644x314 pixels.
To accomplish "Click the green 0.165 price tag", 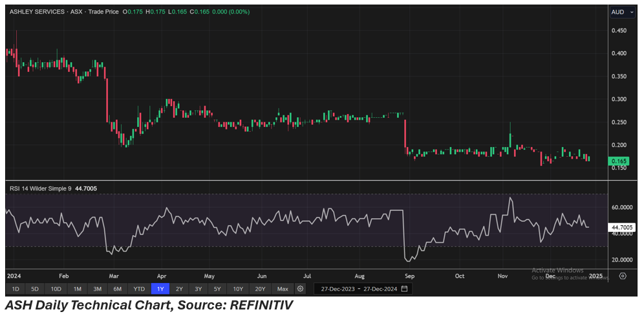I will click(x=618, y=161).
